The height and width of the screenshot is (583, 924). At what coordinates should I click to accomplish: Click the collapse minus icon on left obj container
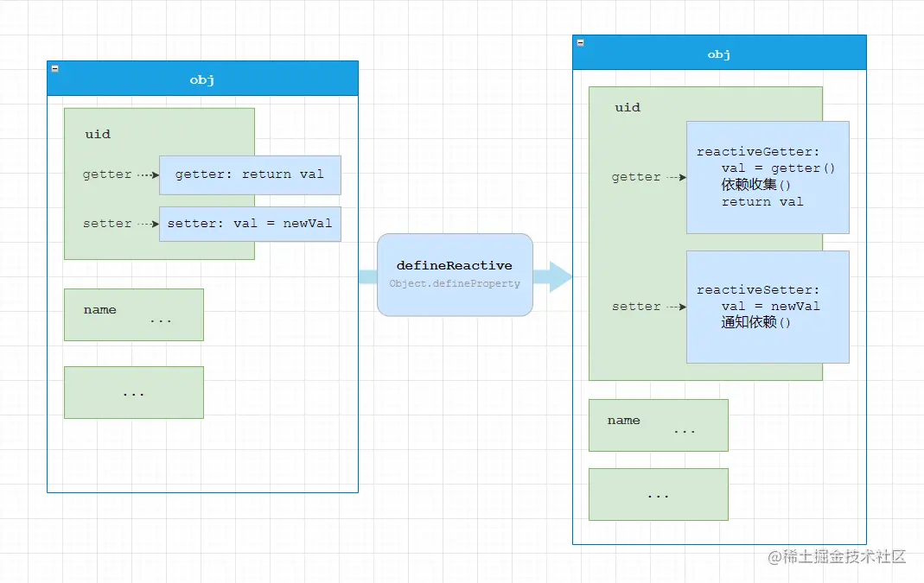[54, 68]
